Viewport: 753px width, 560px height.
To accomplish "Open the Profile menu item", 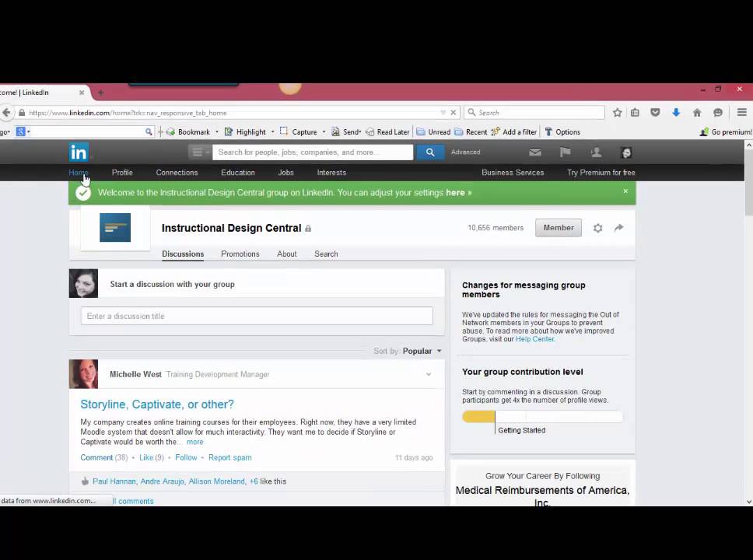I will coord(122,173).
